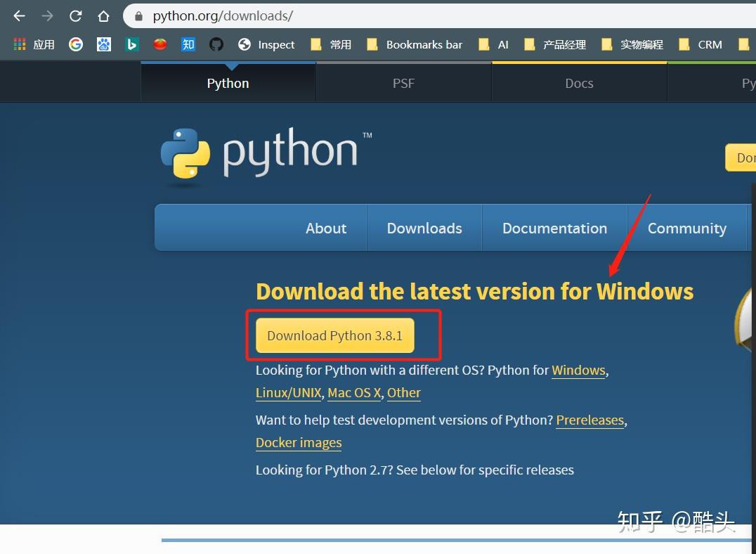
Task: Open the Zhihu bookmark icon
Action: tap(188, 44)
